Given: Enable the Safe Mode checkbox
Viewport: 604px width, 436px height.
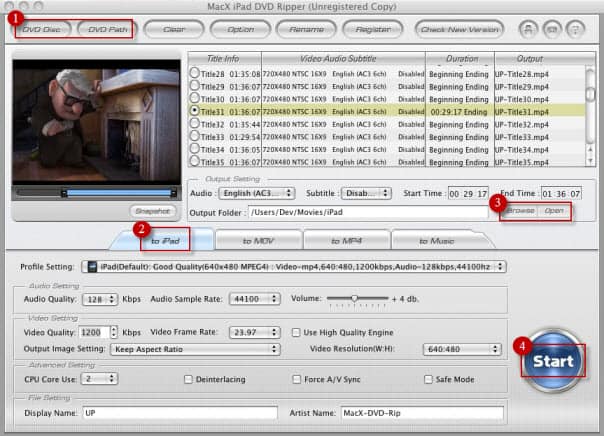Looking at the screenshot, I should [x=428, y=379].
